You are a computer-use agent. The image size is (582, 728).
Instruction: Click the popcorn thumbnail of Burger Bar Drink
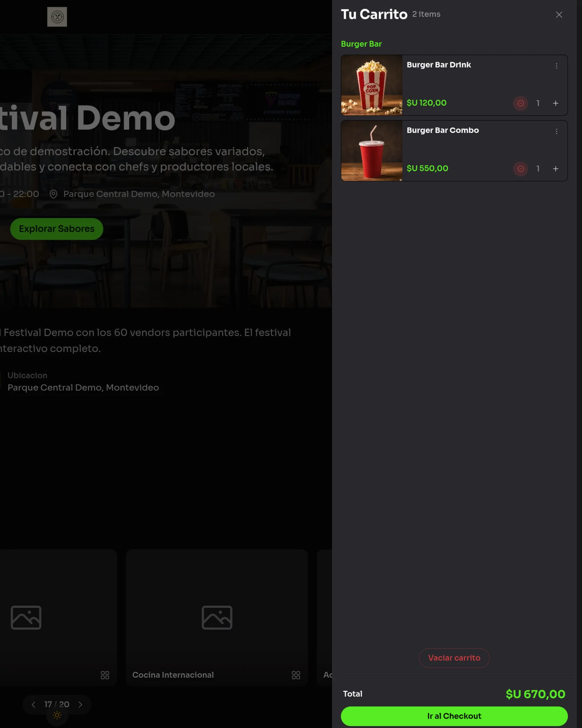[372, 85]
